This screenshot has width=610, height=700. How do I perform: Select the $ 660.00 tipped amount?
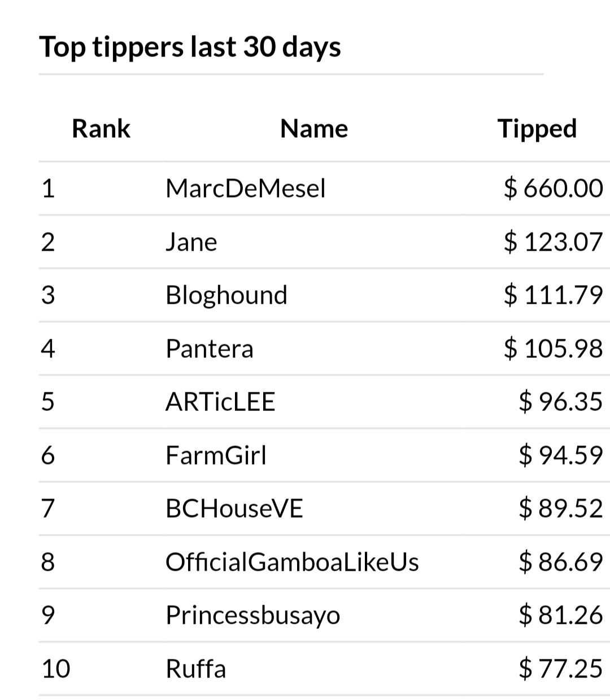coord(554,188)
